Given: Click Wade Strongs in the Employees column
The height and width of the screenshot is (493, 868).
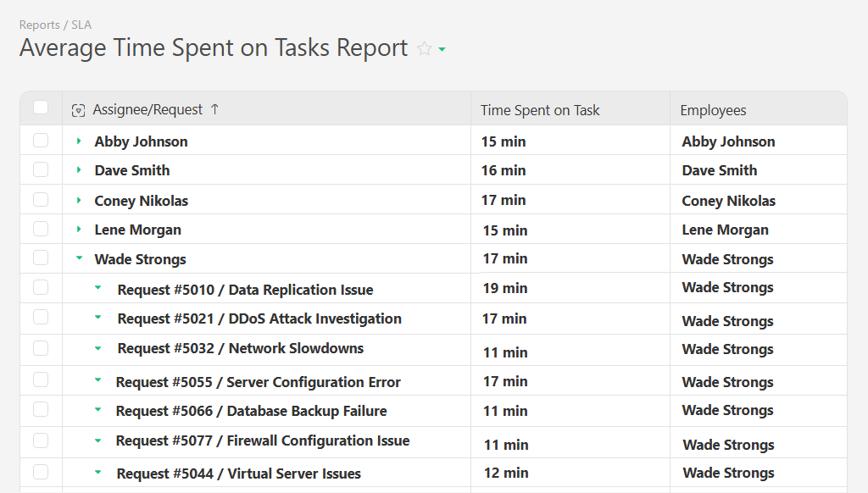Looking at the screenshot, I should point(726,258).
